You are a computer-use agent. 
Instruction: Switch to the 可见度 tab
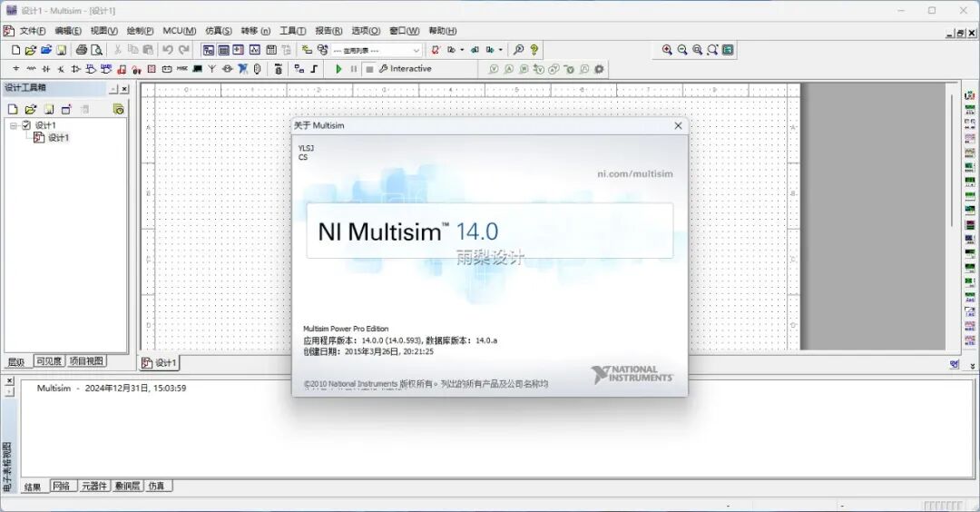(x=49, y=360)
